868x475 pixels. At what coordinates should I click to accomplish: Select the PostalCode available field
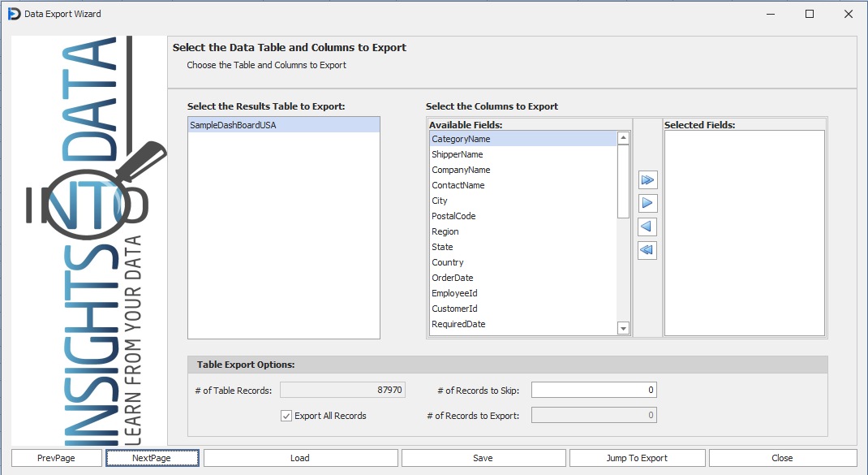click(x=453, y=216)
